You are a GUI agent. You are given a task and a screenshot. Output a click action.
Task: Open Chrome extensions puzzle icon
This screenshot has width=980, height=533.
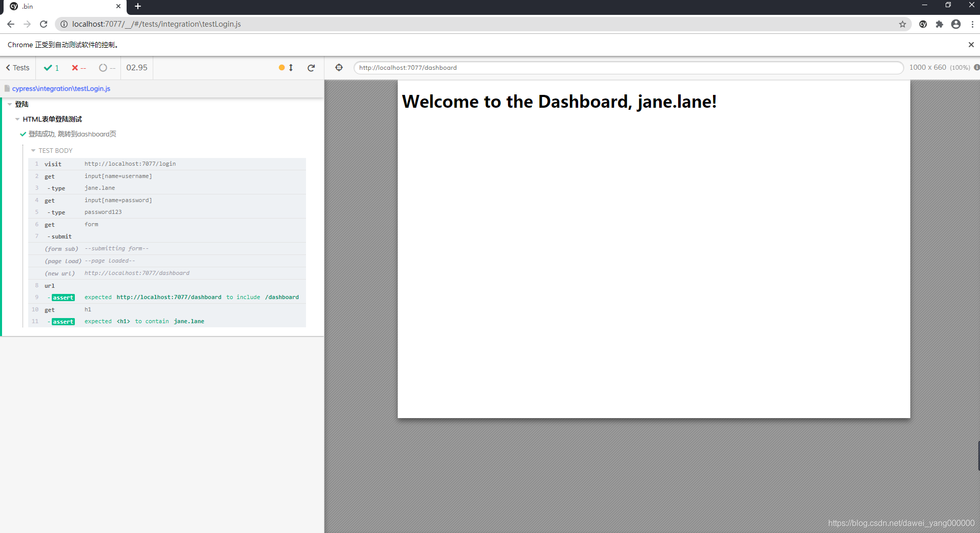coord(940,24)
